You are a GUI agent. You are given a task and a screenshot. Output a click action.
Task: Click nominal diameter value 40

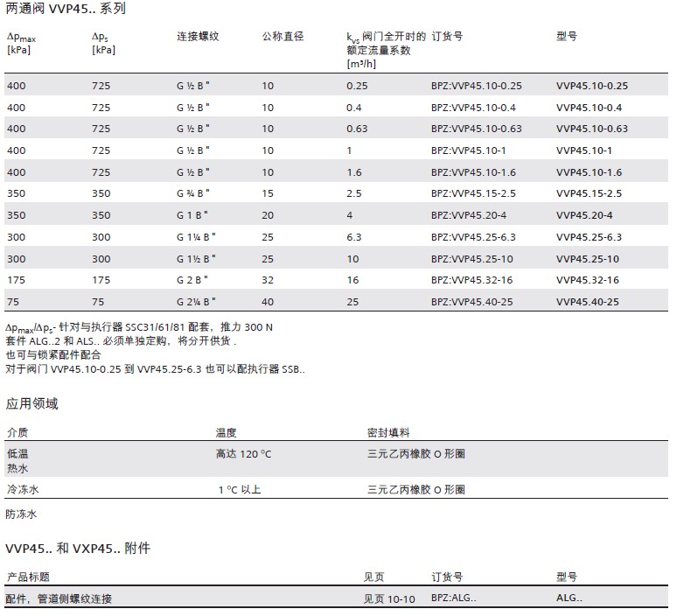pos(268,302)
